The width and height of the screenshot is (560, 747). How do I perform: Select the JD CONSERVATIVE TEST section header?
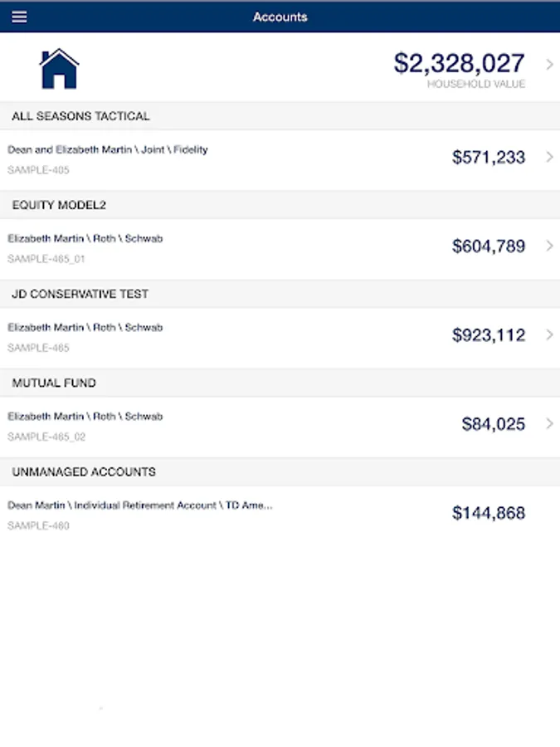(80, 294)
